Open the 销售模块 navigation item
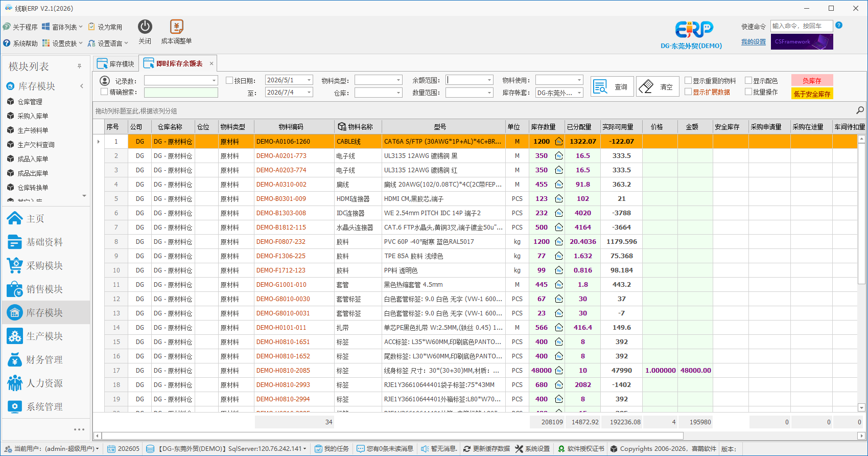This screenshot has height=456, width=868. point(46,289)
